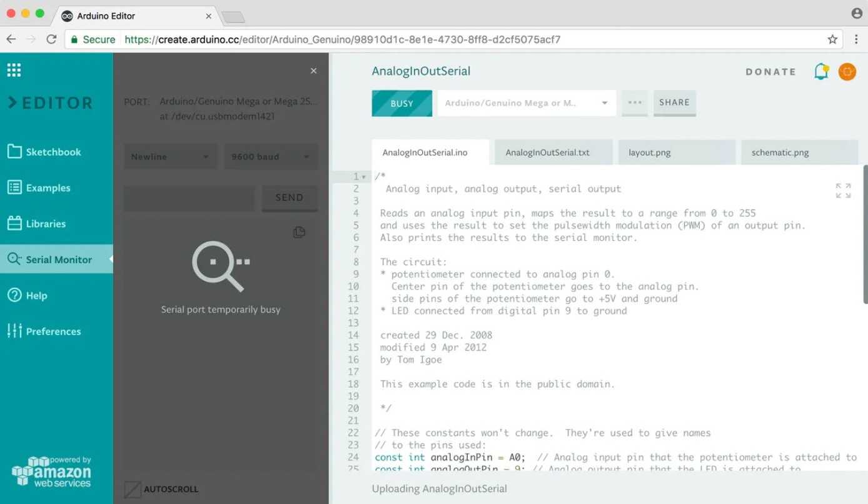
Task: Click the SHARE button
Action: (x=674, y=103)
